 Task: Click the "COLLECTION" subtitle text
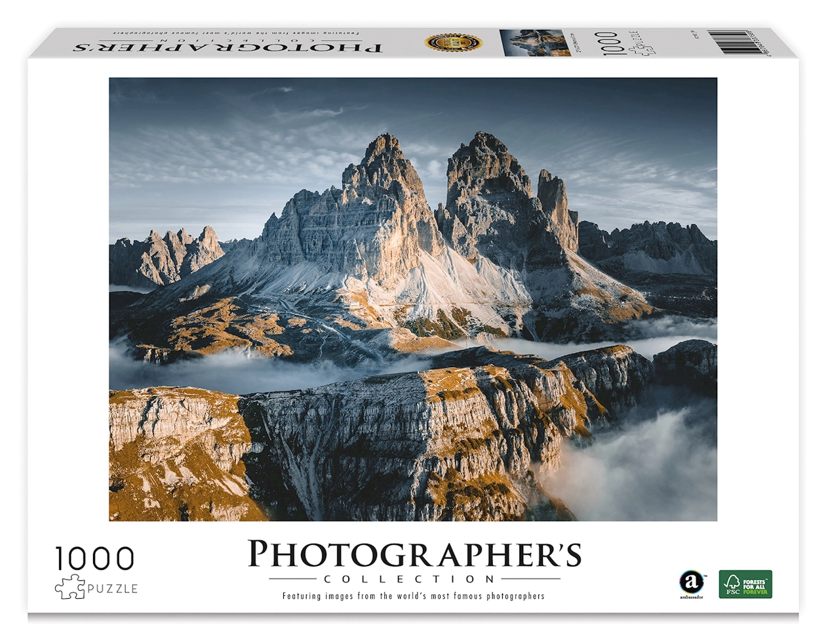coord(410,579)
